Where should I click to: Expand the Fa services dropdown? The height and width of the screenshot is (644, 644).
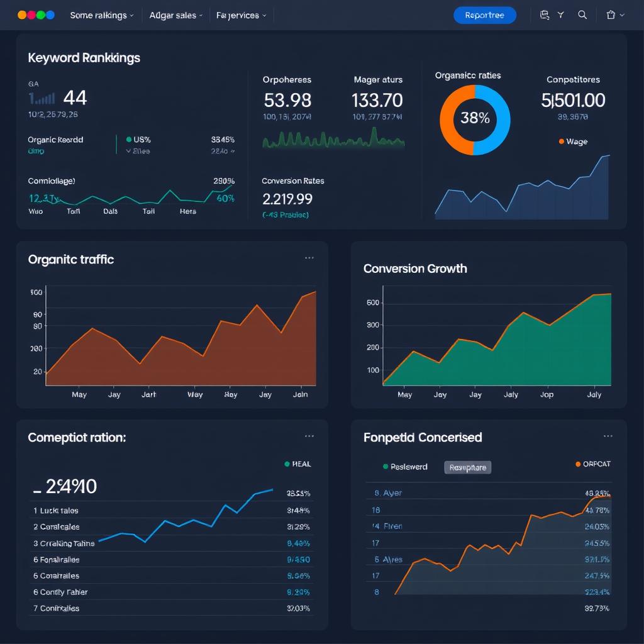point(241,14)
